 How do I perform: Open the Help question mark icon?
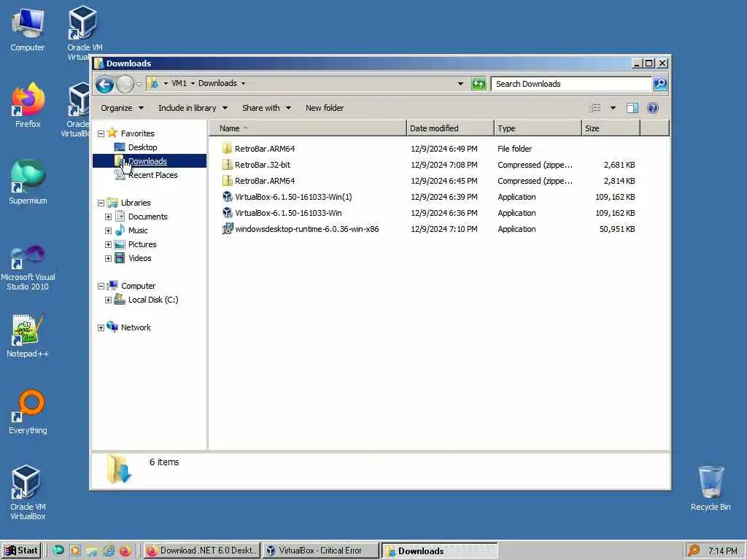point(653,108)
